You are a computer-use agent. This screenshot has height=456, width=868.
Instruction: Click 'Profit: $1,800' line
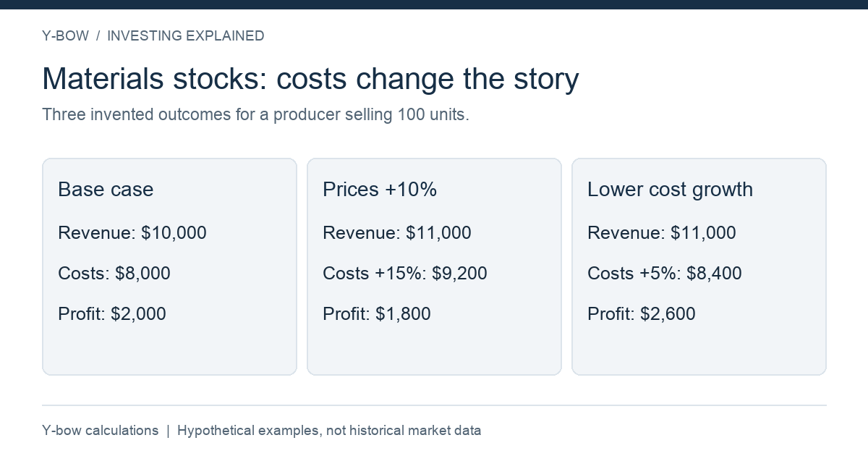tap(377, 314)
